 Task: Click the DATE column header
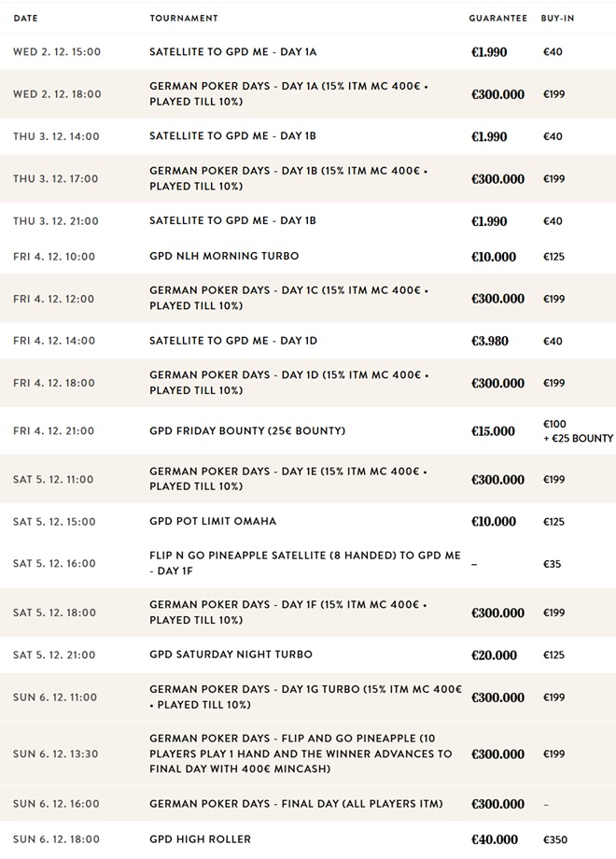coord(26,18)
